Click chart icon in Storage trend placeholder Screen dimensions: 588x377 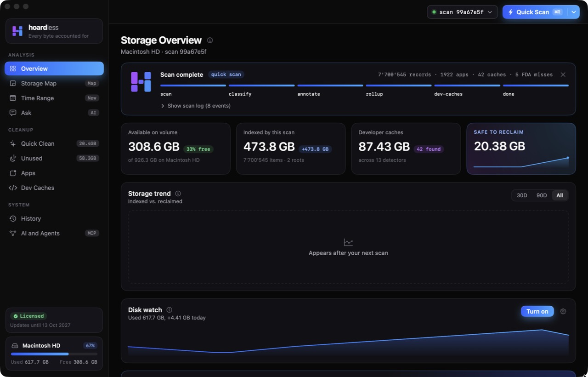(348, 242)
